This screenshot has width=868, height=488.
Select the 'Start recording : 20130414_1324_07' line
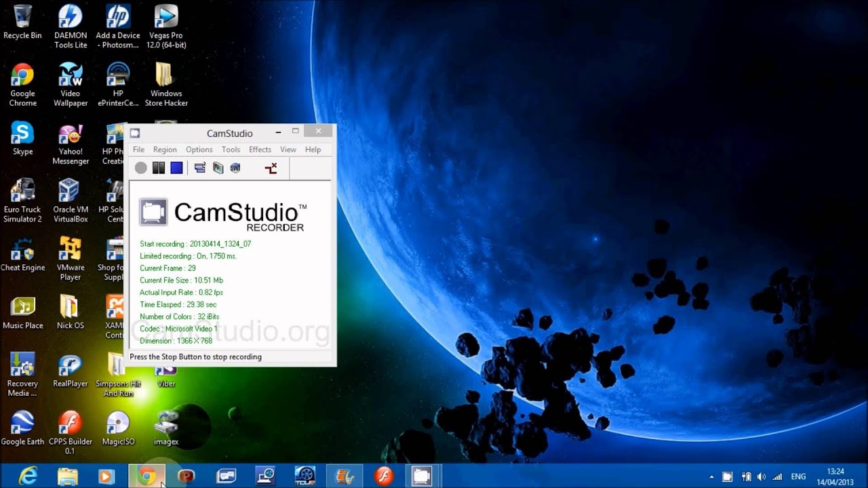point(195,244)
